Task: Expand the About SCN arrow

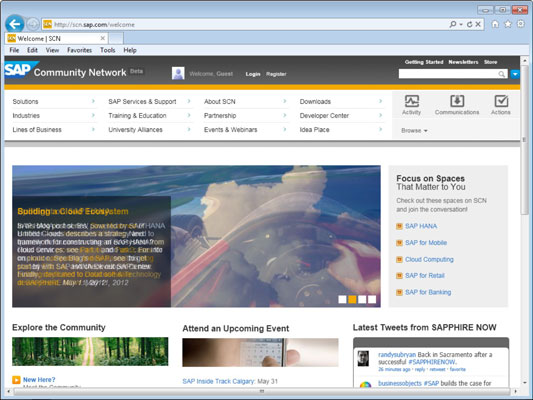Action: click(285, 101)
